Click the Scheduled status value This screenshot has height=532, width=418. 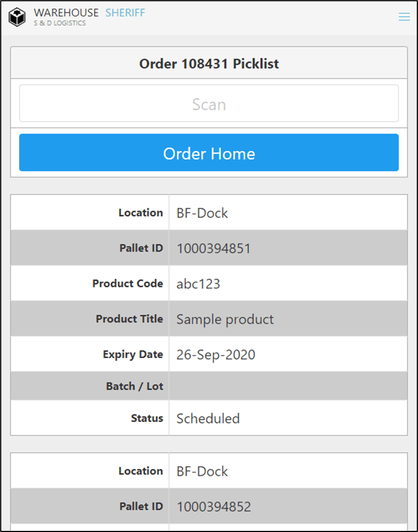click(208, 418)
